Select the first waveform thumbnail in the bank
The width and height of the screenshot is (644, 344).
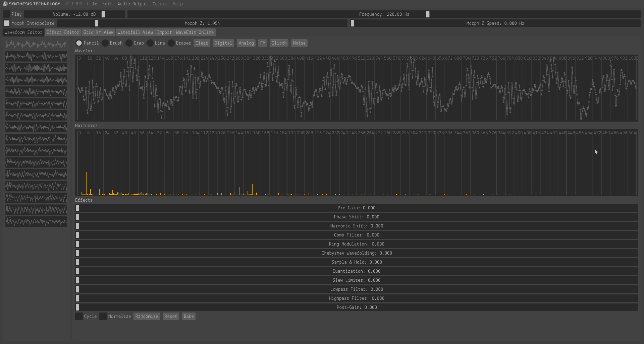(x=36, y=45)
